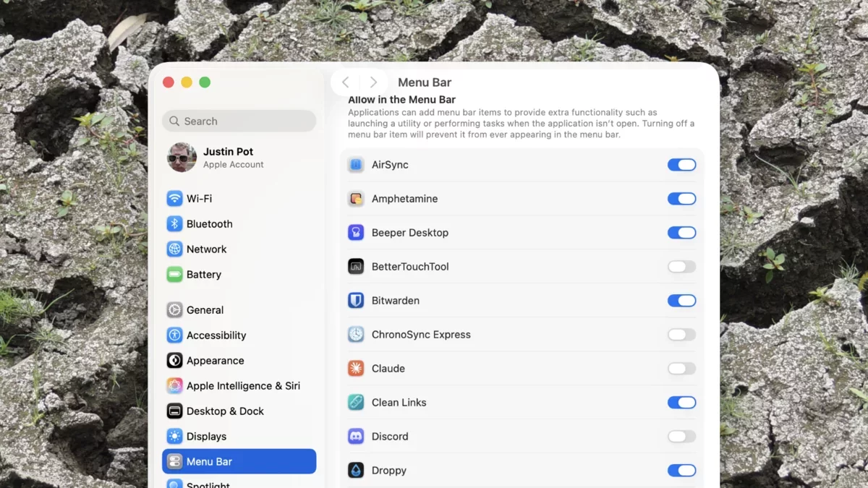This screenshot has width=868, height=488.
Task: Open Displays settings via its icon
Action: 174,436
